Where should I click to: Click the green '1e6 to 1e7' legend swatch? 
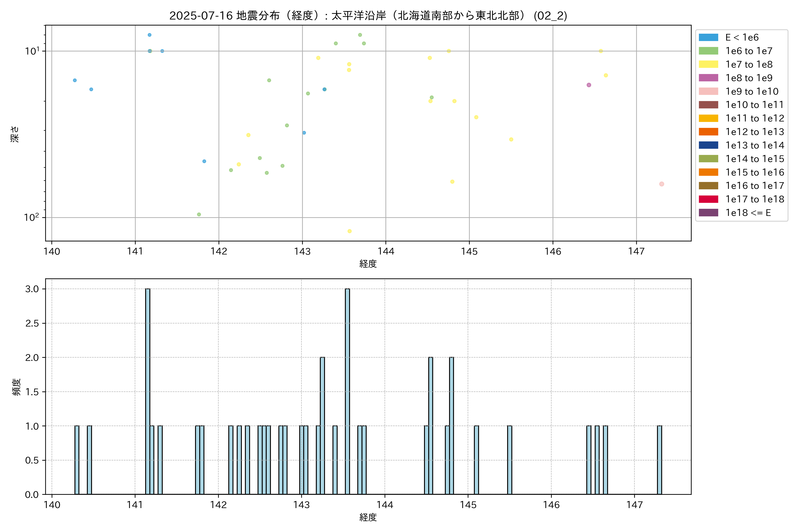708,51
